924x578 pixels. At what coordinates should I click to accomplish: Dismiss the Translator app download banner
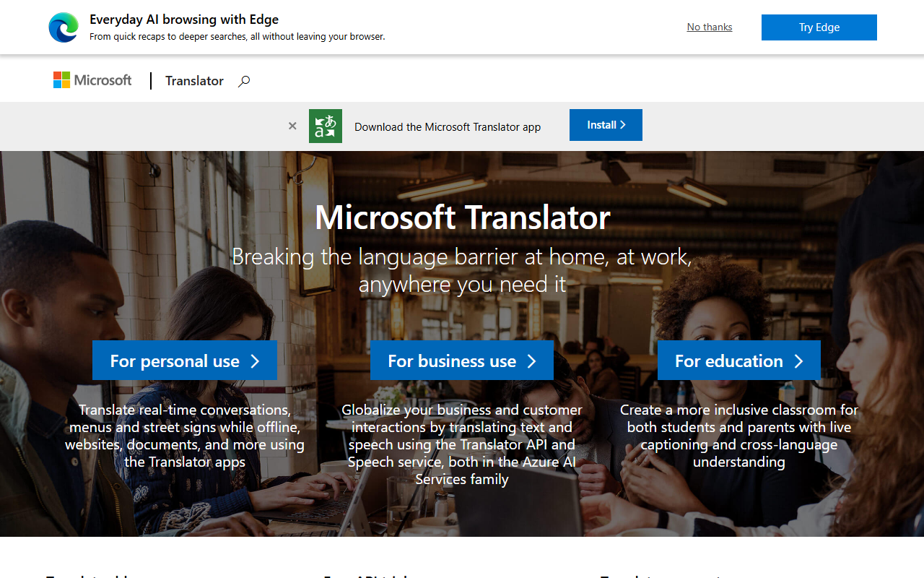tap(292, 126)
